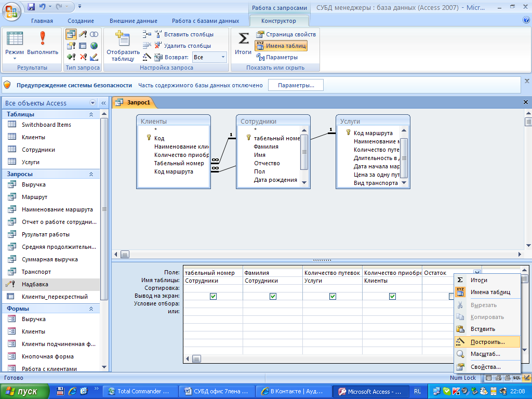
Task: Collapse the Формы group
Action: [x=91, y=309]
